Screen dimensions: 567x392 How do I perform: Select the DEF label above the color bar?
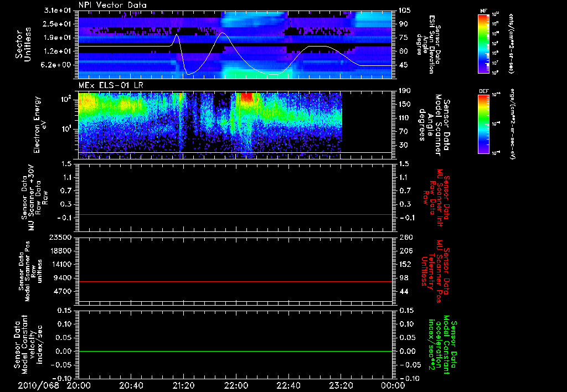483,91
